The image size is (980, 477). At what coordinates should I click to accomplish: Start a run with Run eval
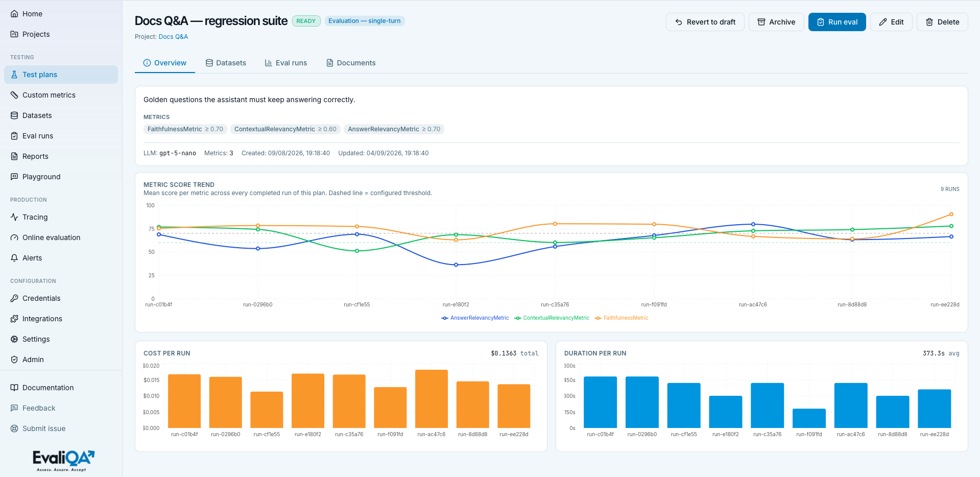pyautogui.click(x=837, y=22)
